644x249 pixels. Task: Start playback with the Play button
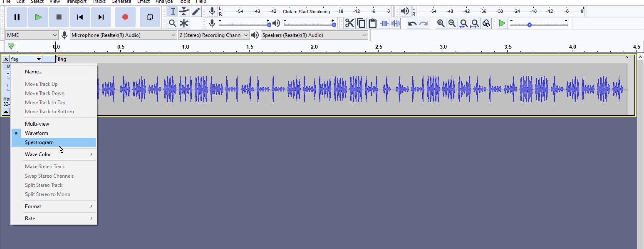point(38,17)
